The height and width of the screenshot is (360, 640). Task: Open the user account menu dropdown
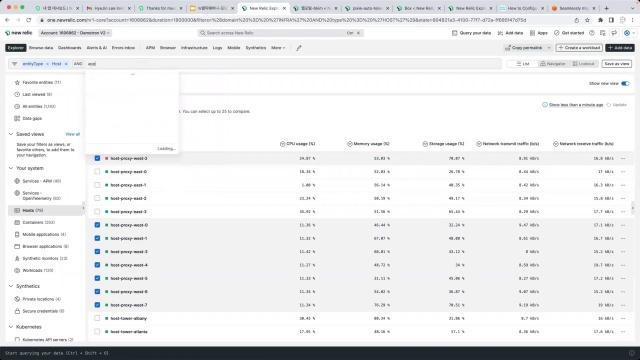630,33
